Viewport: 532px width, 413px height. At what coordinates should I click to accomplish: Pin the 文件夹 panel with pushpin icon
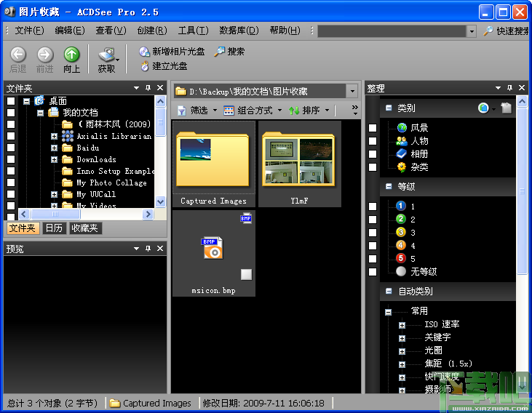148,88
